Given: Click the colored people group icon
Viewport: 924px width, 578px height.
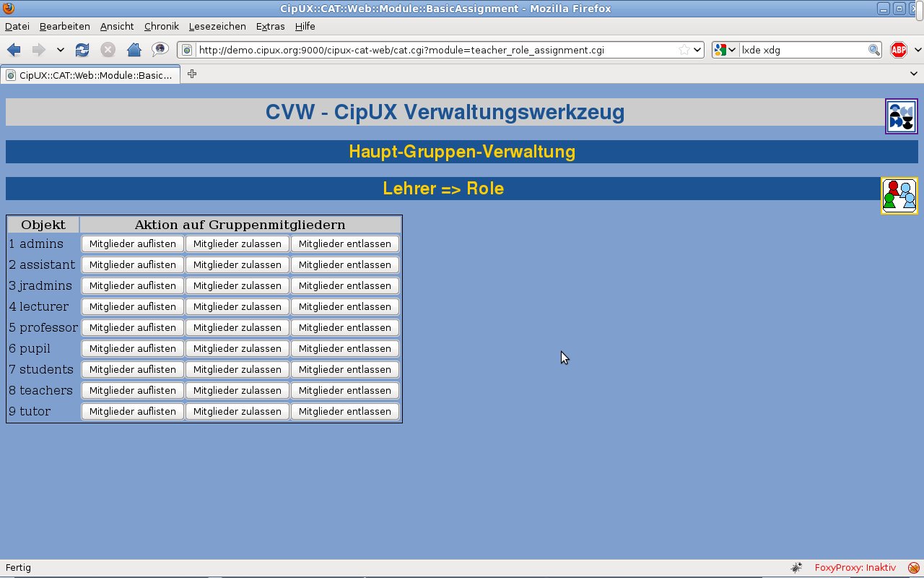Looking at the screenshot, I should [x=899, y=195].
